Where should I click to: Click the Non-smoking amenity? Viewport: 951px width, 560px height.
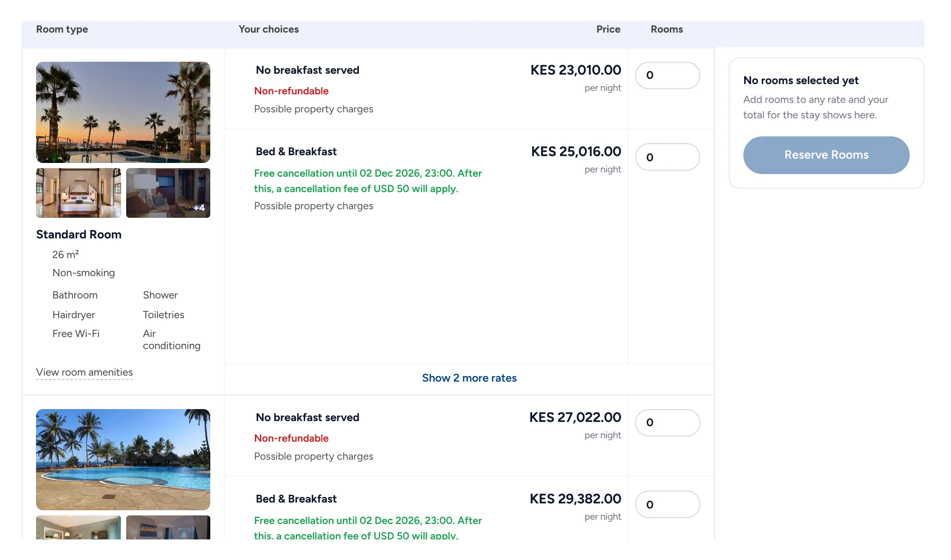pos(84,273)
